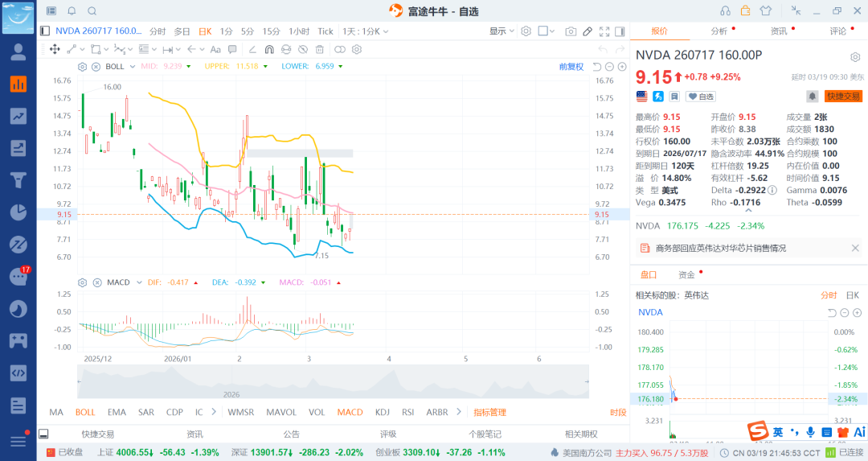Viewport: 868px width, 461px height.
Task: Open the 评论 tab
Action: (838, 31)
